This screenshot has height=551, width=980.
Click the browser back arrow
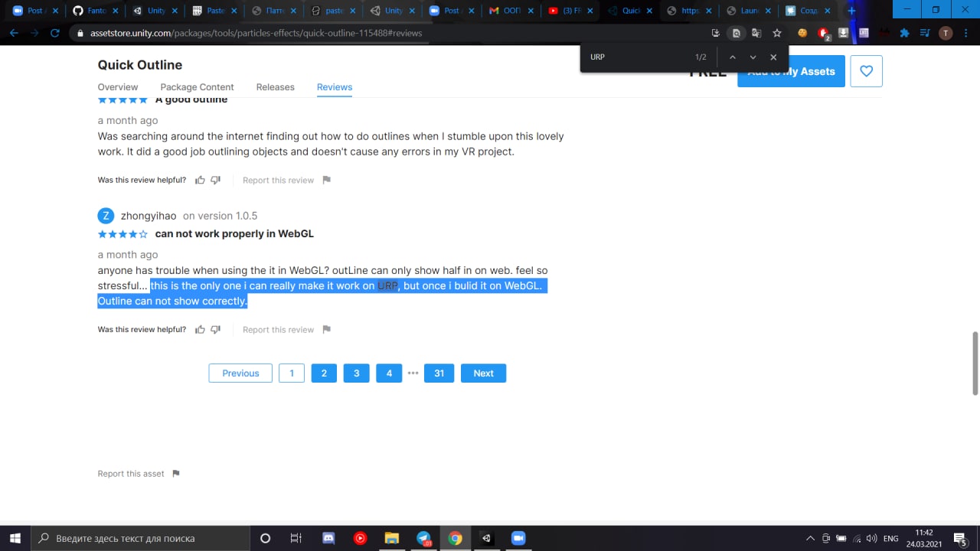[x=14, y=33]
